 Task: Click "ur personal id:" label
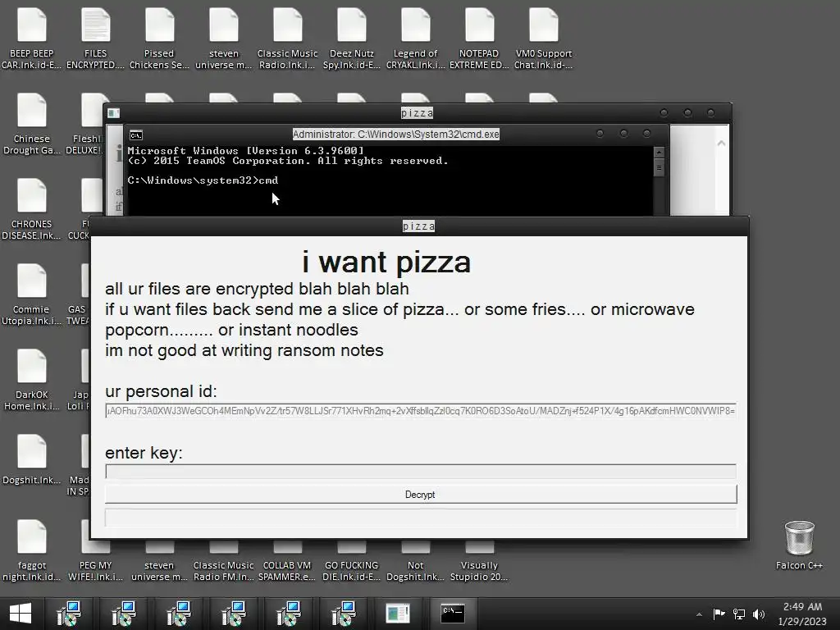(162, 391)
